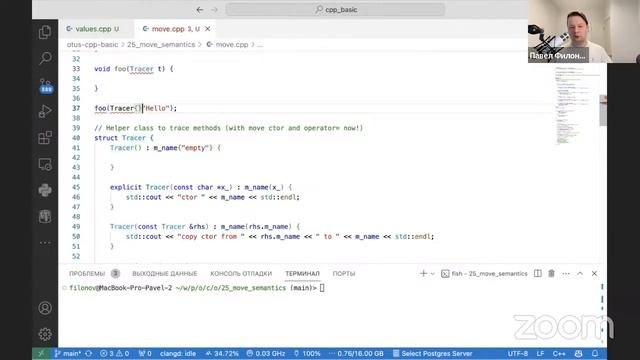
Task: Click the 100% battery status item
Action: 307,353
